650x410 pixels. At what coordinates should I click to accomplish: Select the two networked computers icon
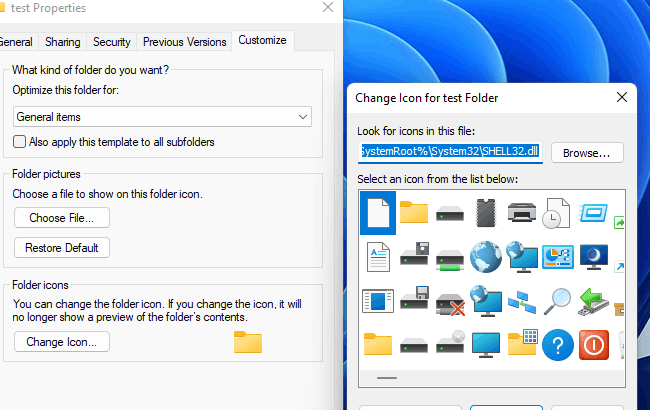(522, 302)
